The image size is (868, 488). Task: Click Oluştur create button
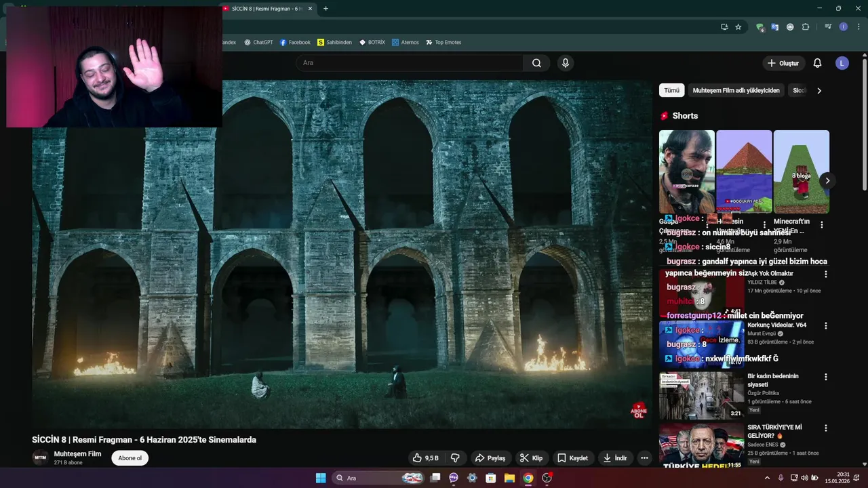pos(784,63)
